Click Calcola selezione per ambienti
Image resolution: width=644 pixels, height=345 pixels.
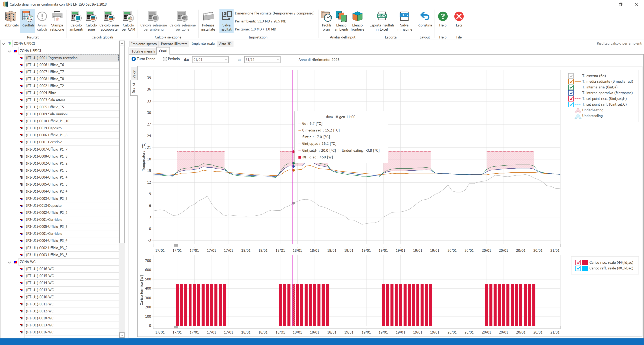coord(153,21)
